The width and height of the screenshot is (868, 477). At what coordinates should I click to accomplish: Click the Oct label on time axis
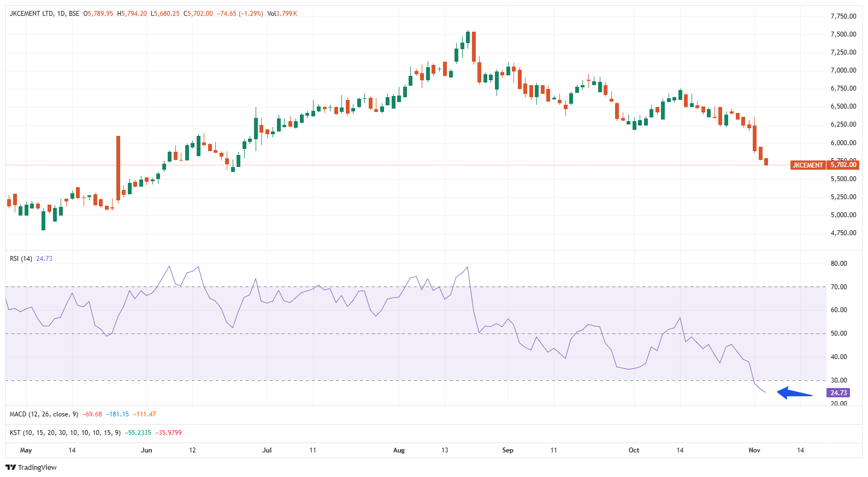[634, 450]
